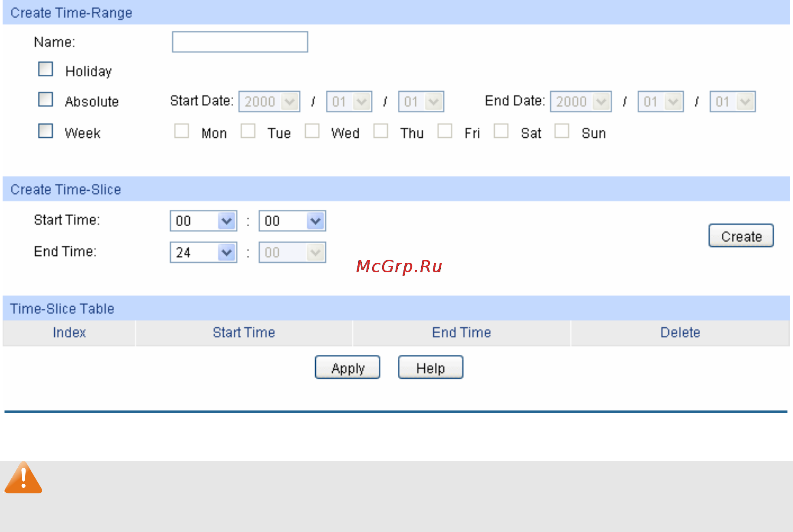Check the Week checkbox
This screenshot has height=532, width=793.
pos(46,131)
